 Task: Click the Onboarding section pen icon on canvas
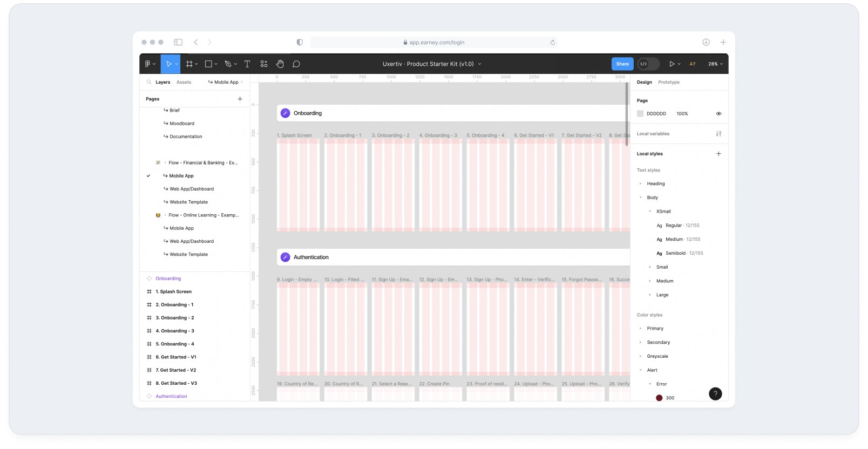(285, 113)
